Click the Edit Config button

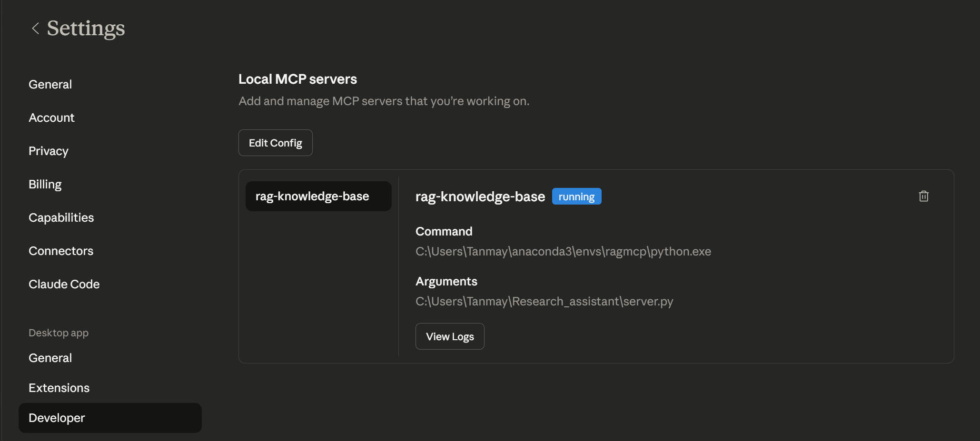pyautogui.click(x=275, y=142)
